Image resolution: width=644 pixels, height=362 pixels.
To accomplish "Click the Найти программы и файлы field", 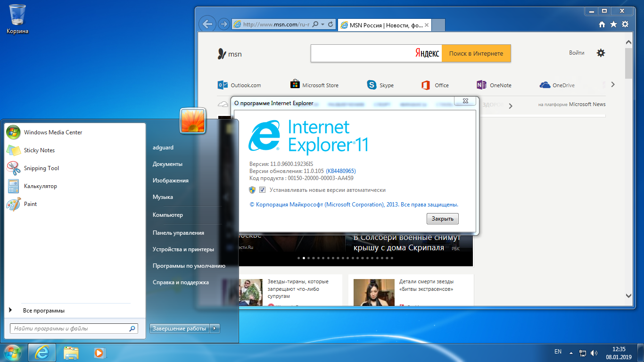I will [x=74, y=329].
